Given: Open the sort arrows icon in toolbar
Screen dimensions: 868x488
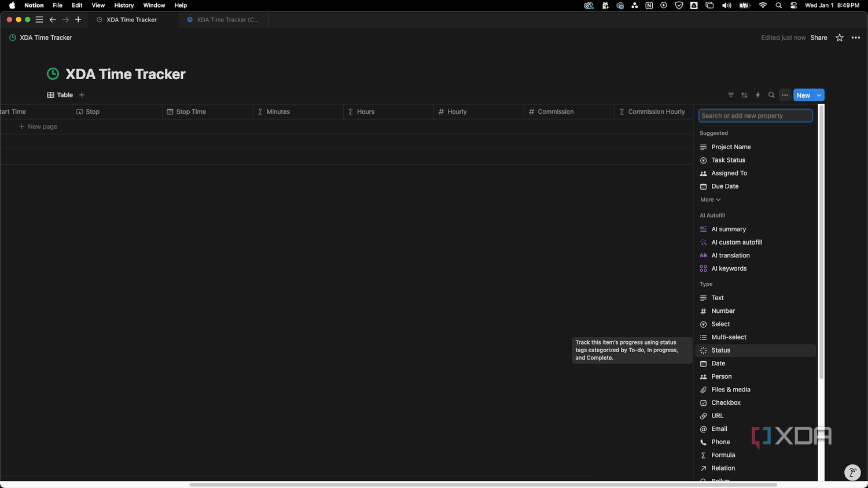Looking at the screenshot, I should coord(744,95).
